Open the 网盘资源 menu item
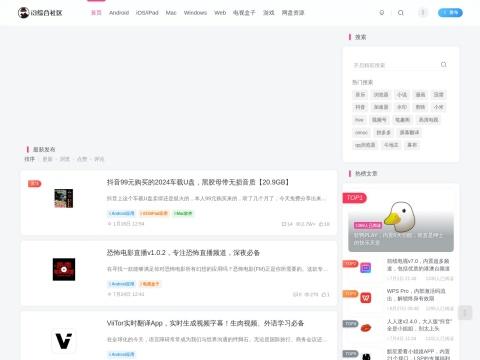This screenshot has width=480, height=360. (293, 13)
